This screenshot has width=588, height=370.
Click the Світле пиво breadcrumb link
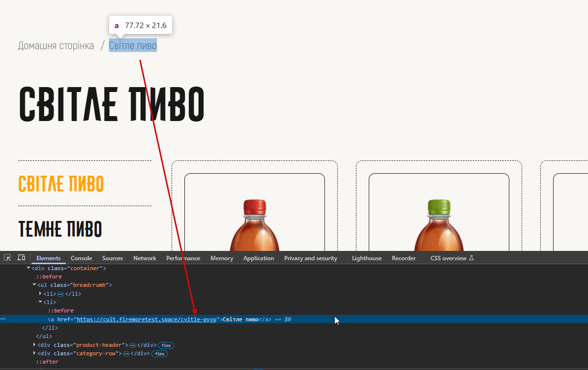(x=133, y=45)
